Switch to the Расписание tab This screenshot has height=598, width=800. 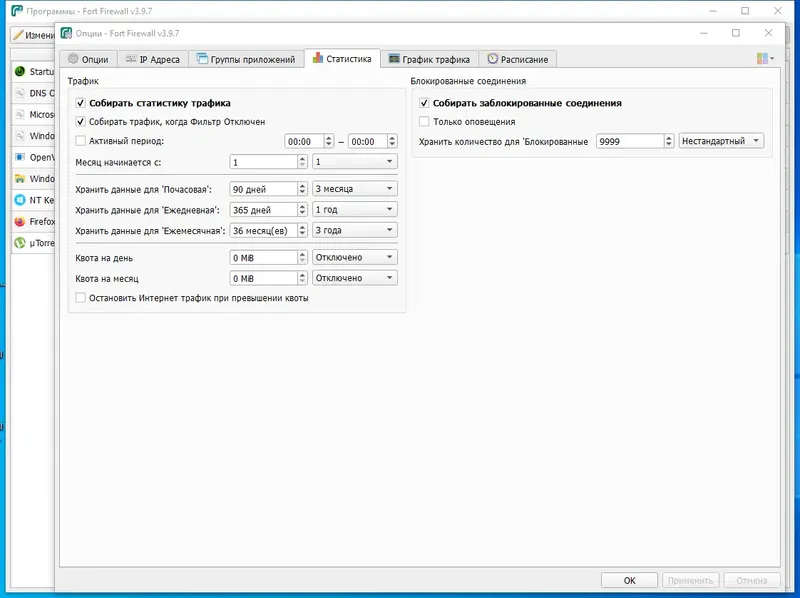pos(518,59)
